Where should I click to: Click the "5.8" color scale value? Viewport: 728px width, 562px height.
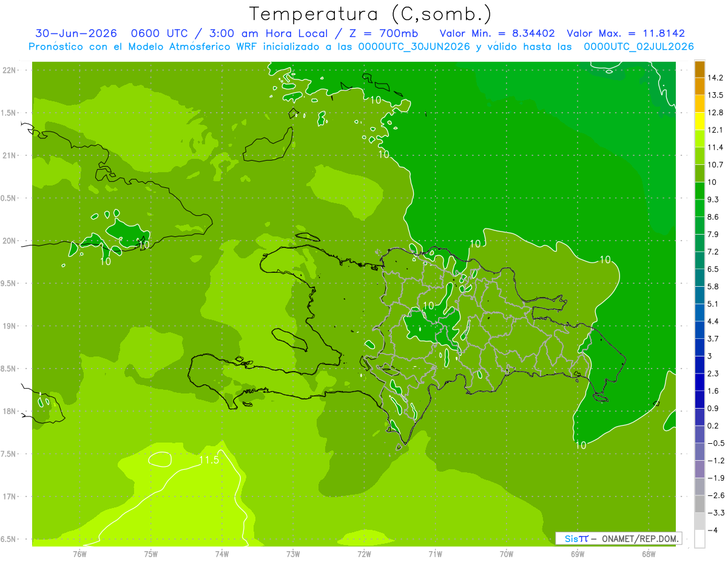click(x=713, y=287)
